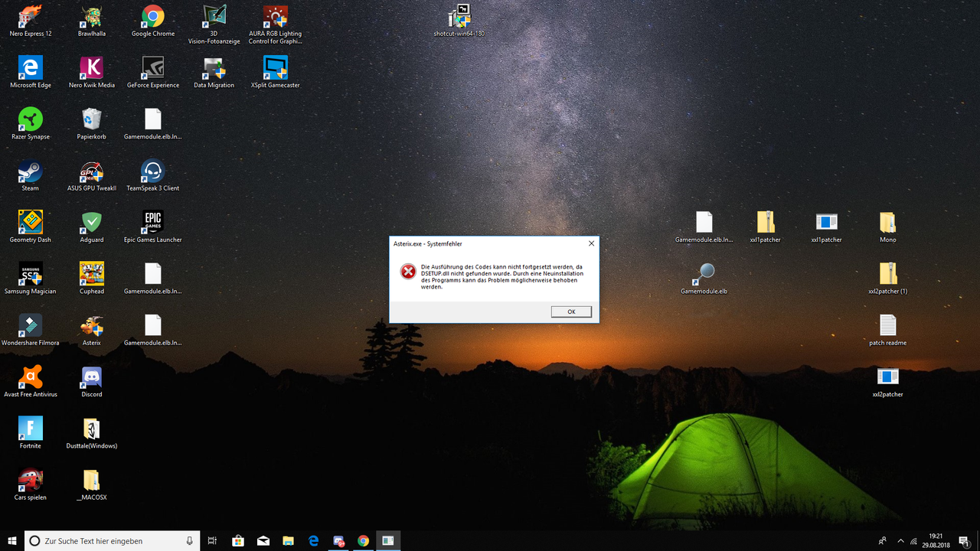The image size is (980, 551).
Task: Select the Gamemodule.elb file with magnifier icon
Action: pos(704,276)
